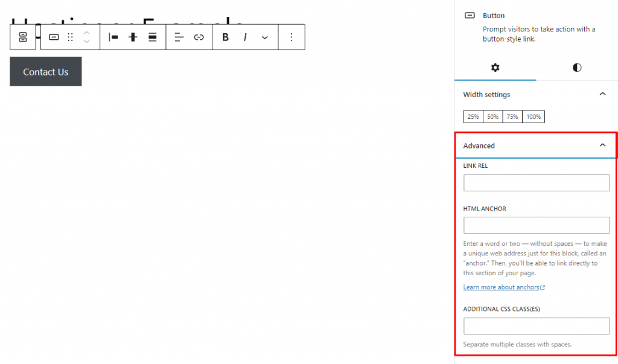Toggle bold formatting
The width and height of the screenshot is (618, 364).
tap(226, 37)
